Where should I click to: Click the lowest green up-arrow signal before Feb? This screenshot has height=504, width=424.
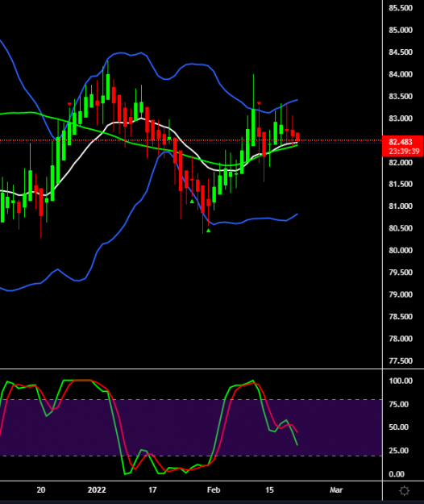coord(209,231)
